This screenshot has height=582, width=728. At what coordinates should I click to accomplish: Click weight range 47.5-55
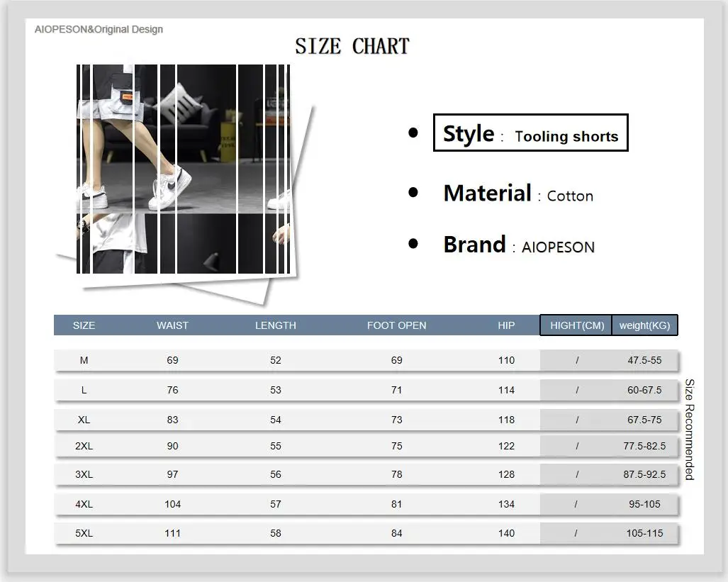[644, 360]
